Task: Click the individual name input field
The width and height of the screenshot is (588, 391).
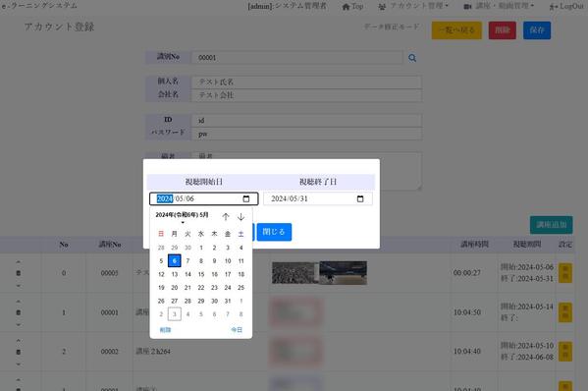Action: (306, 82)
